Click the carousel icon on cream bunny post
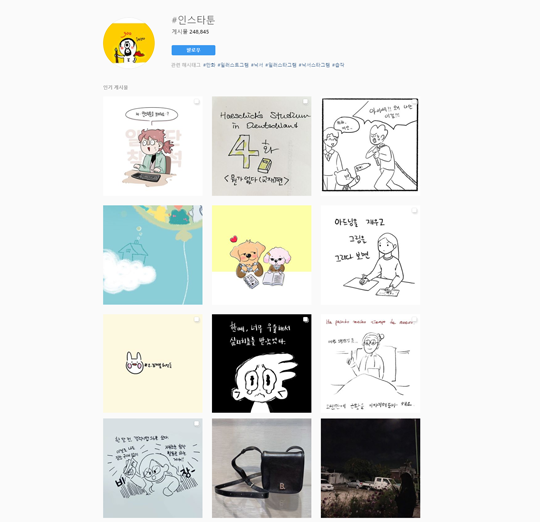 click(197, 320)
